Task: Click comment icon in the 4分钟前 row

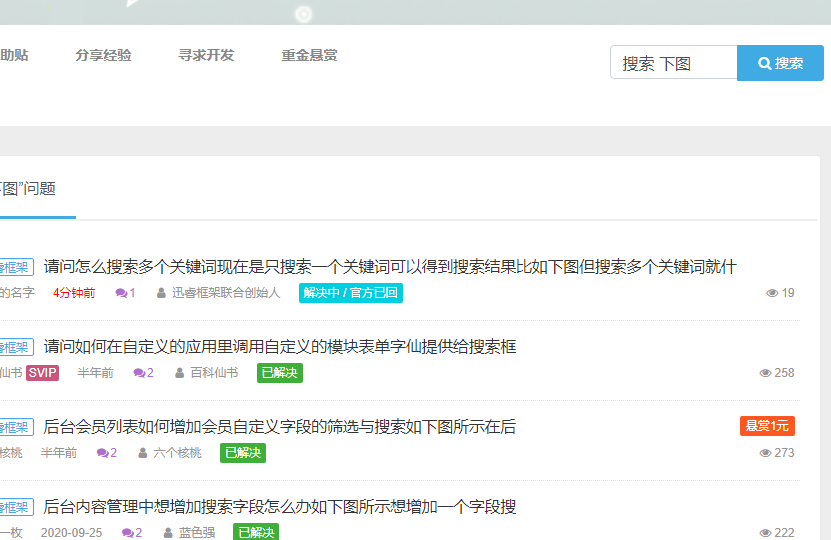Action: pyautogui.click(x=121, y=293)
